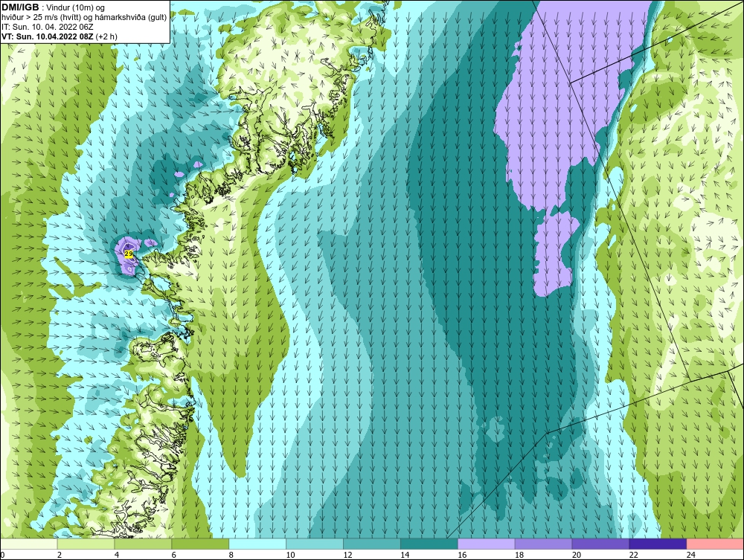Select the 14-16 m/s dark teal swatch
The height and width of the screenshot is (560, 744).
[429, 544]
